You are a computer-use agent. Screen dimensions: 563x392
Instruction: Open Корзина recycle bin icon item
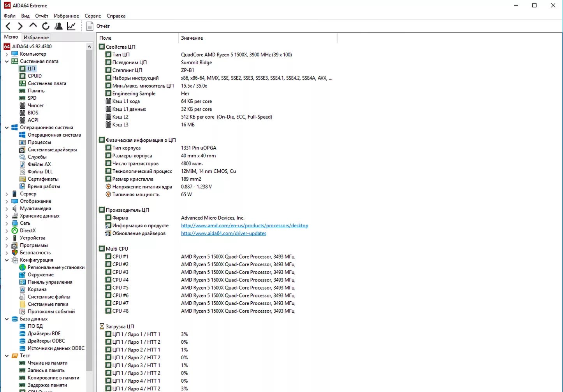click(22, 290)
